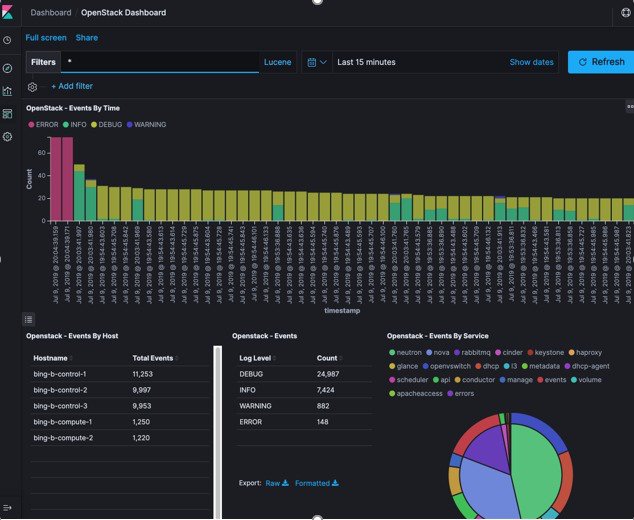Open panel options for Events By Time
Image resolution: width=634 pixels, height=520 pixels.
pyautogui.click(x=630, y=107)
